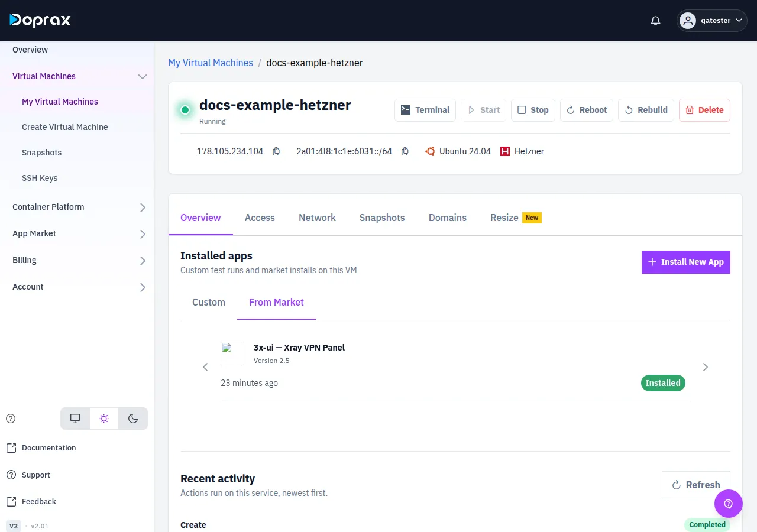The image size is (757, 532).
Task: Copy the IPv4 address 178.105.234.104
Action: 276,151
